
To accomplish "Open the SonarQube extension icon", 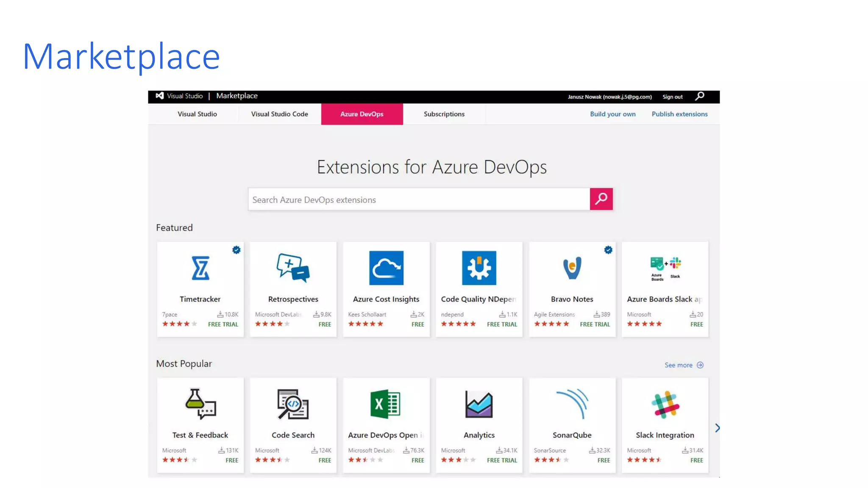I will 572,404.
